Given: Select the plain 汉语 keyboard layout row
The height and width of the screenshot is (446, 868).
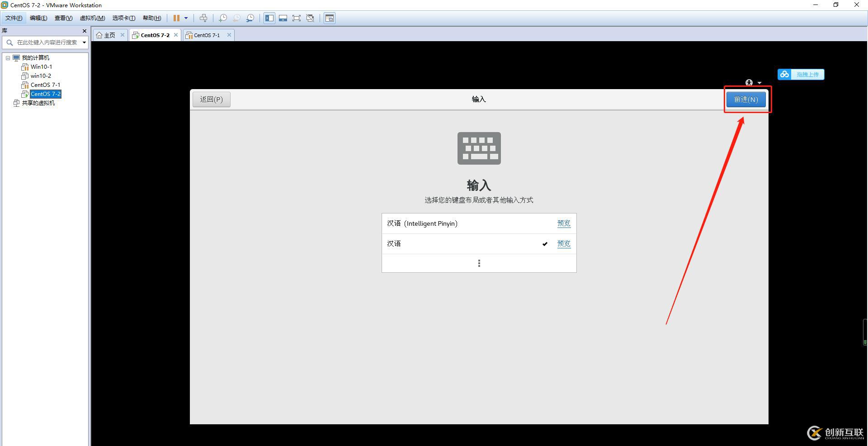Looking at the screenshot, I should pos(479,244).
